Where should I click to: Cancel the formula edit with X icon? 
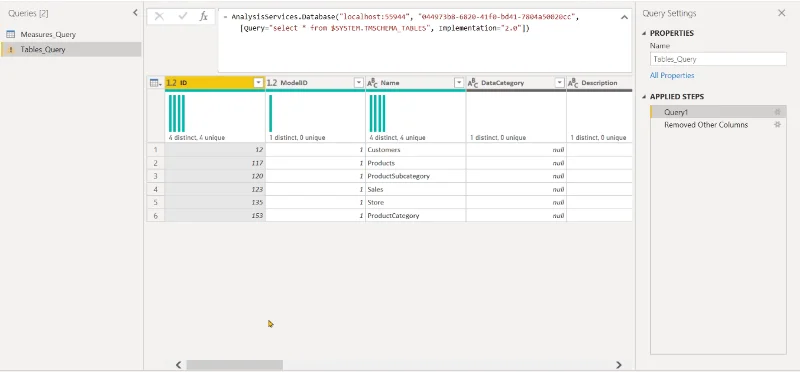[x=159, y=16]
